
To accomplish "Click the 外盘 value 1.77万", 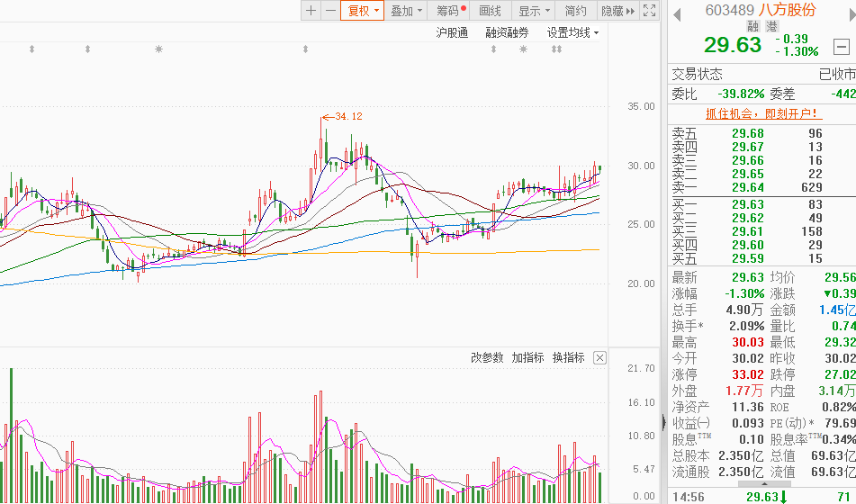I will coord(744,391).
